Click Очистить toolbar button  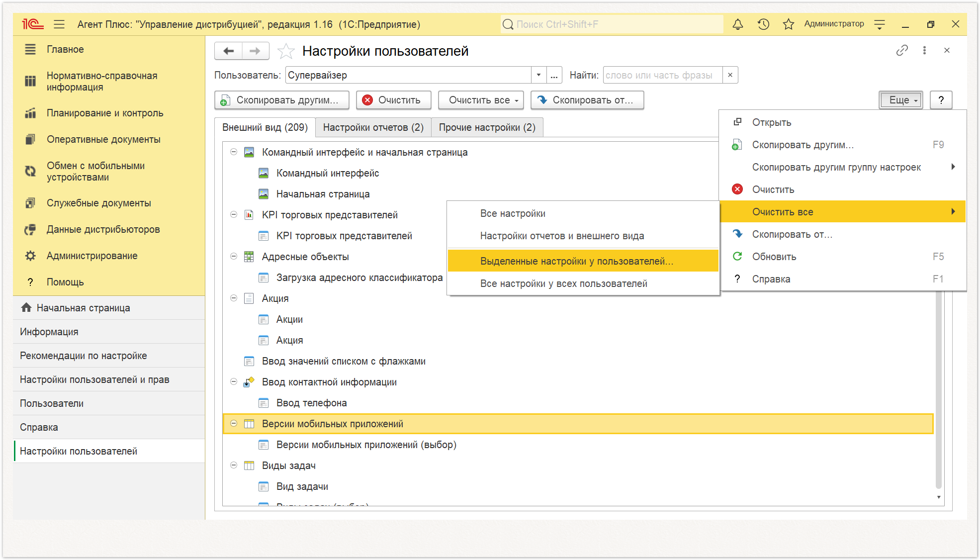(393, 100)
